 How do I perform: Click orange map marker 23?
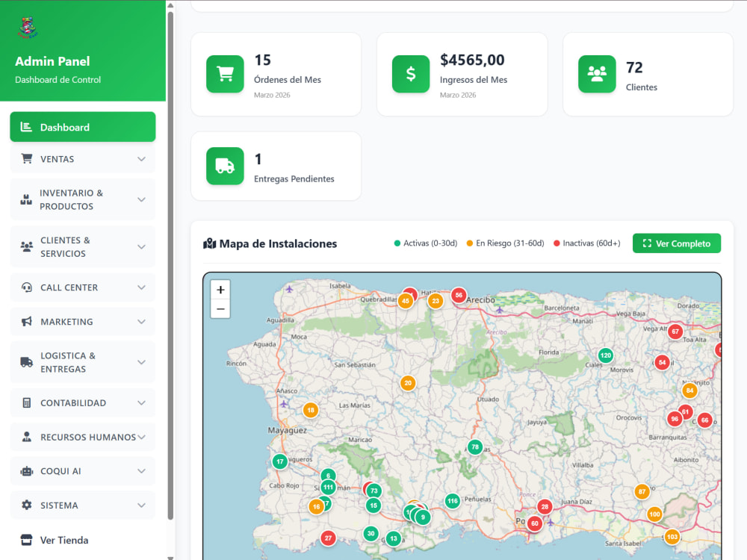click(436, 301)
